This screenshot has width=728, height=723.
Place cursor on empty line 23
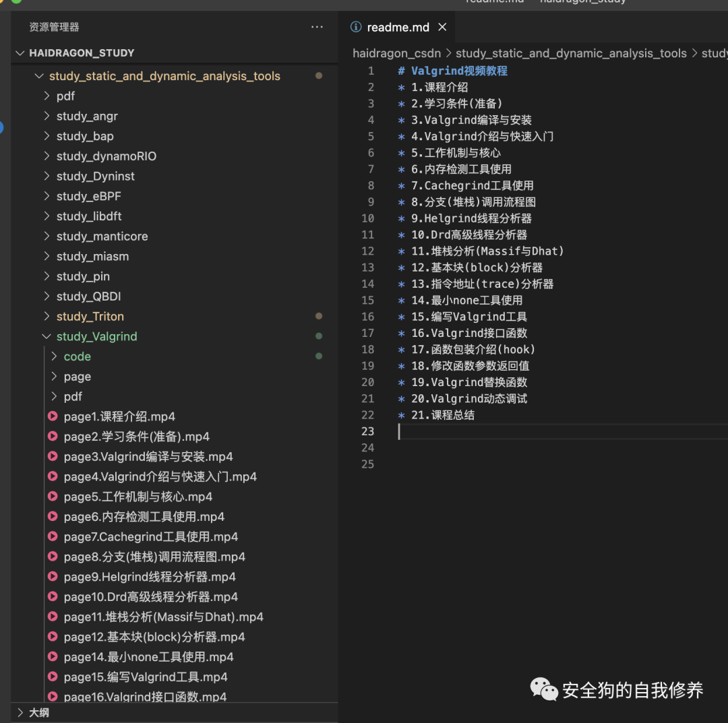[562, 431]
